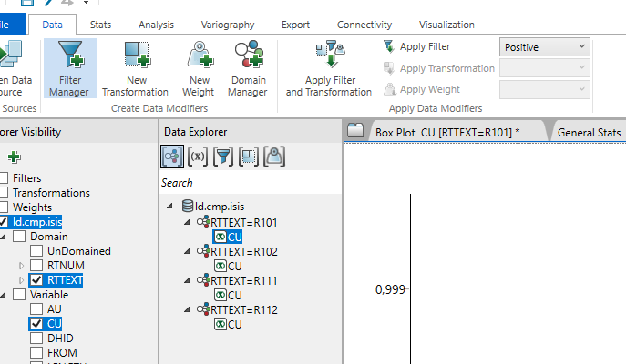
Task: Check the AU variable checkbox
Action: (36, 309)
